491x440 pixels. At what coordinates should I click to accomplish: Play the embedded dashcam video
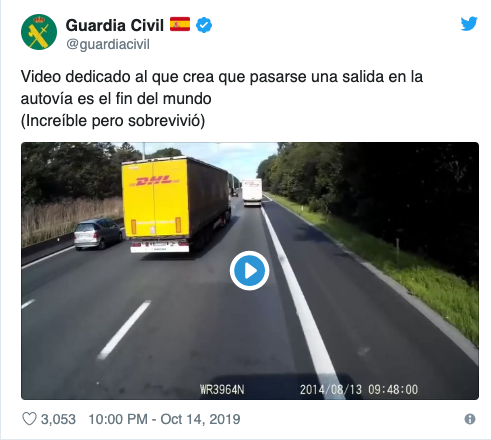[x=249, y=271]
